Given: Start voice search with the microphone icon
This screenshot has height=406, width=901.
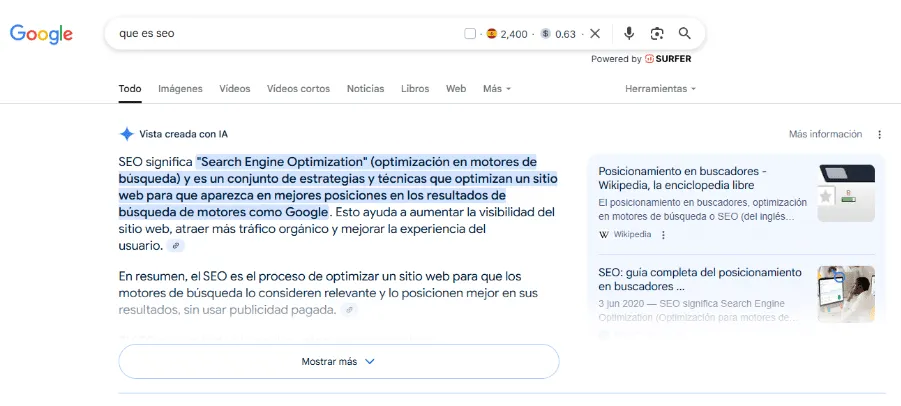Looking at the screenshot, I should (x=629, y=34).
